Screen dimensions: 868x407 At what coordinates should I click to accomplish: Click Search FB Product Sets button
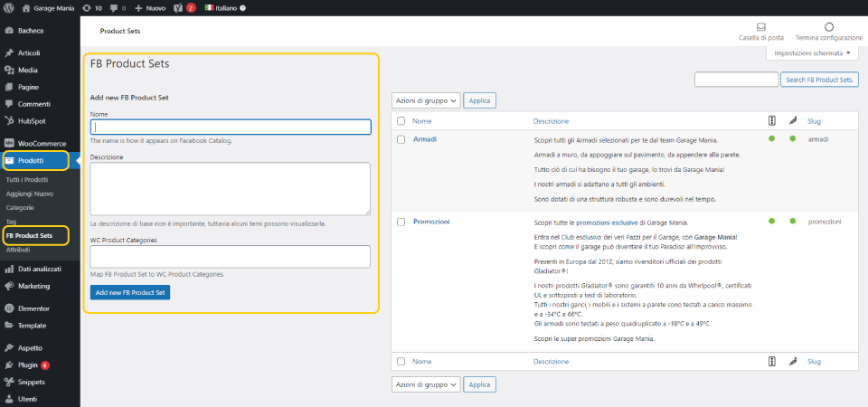click(819, 80)
